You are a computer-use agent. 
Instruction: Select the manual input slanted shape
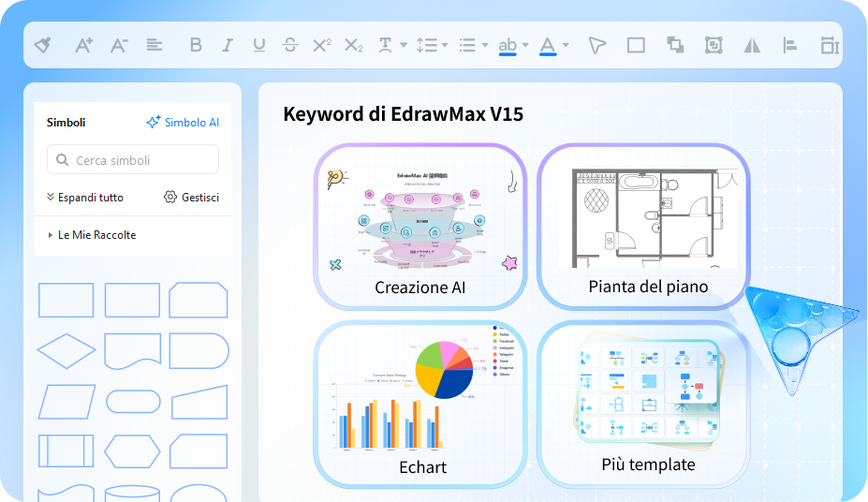point(199,403)
